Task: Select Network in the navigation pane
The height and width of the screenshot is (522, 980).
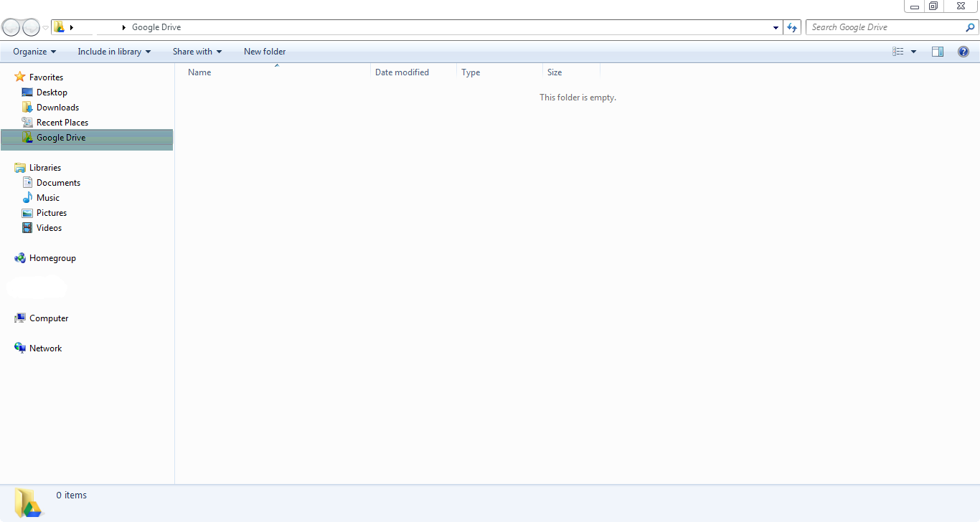Action: click(45, 348)
